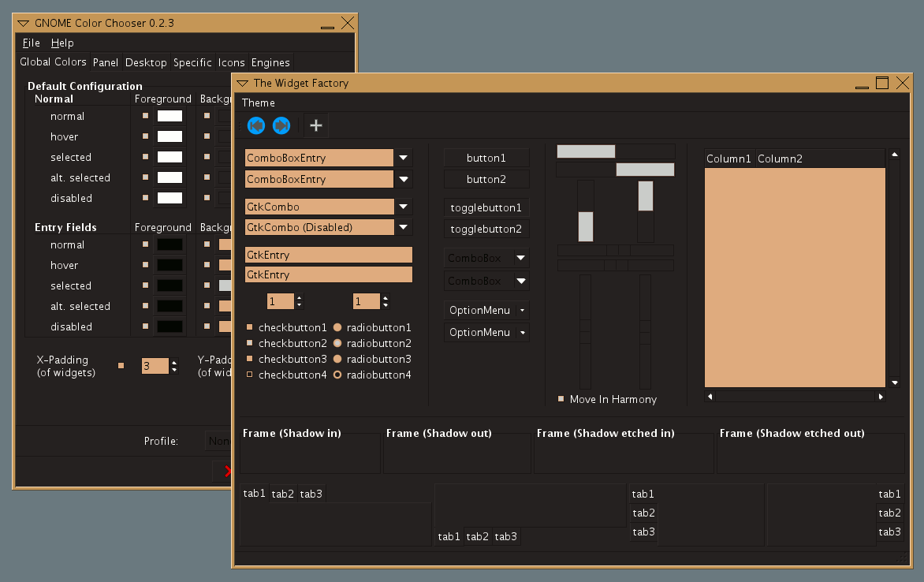The image size is (924, 582).
Task: Switch to the Desktop tab
Action: (146, 62)
